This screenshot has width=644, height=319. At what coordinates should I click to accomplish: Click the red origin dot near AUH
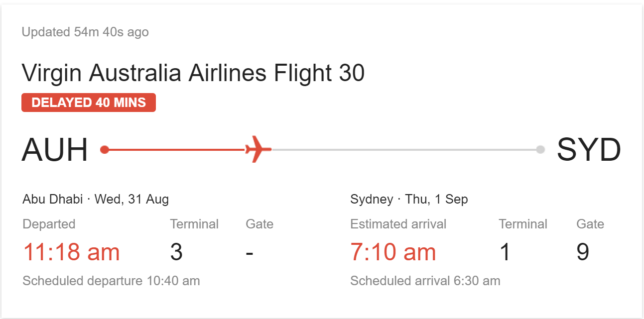(x=105, y=149)
